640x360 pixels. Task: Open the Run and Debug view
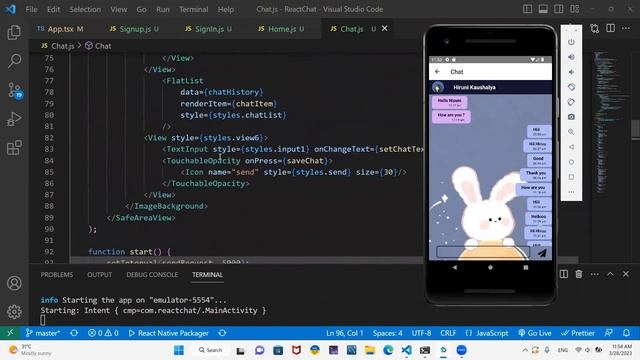(14, 119)
